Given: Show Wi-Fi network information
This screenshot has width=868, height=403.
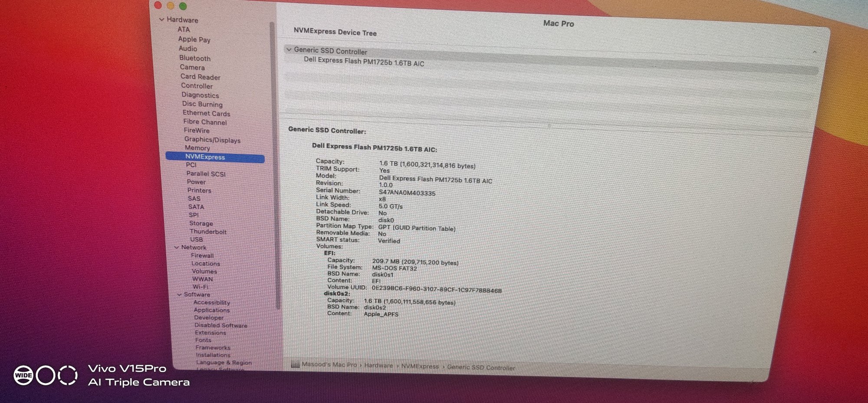Looking at the screenshot, I should (201, 287).
